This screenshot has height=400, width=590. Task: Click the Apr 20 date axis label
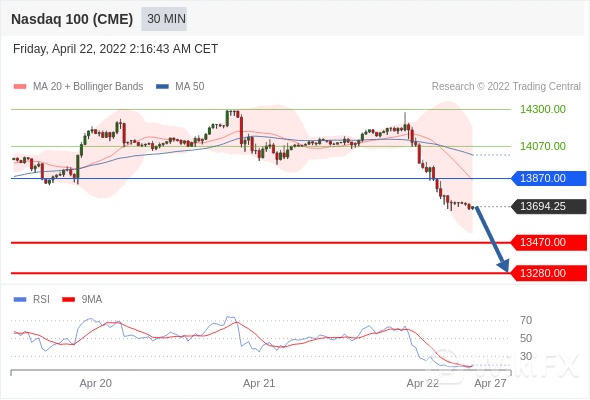click(x=96, y=383)
